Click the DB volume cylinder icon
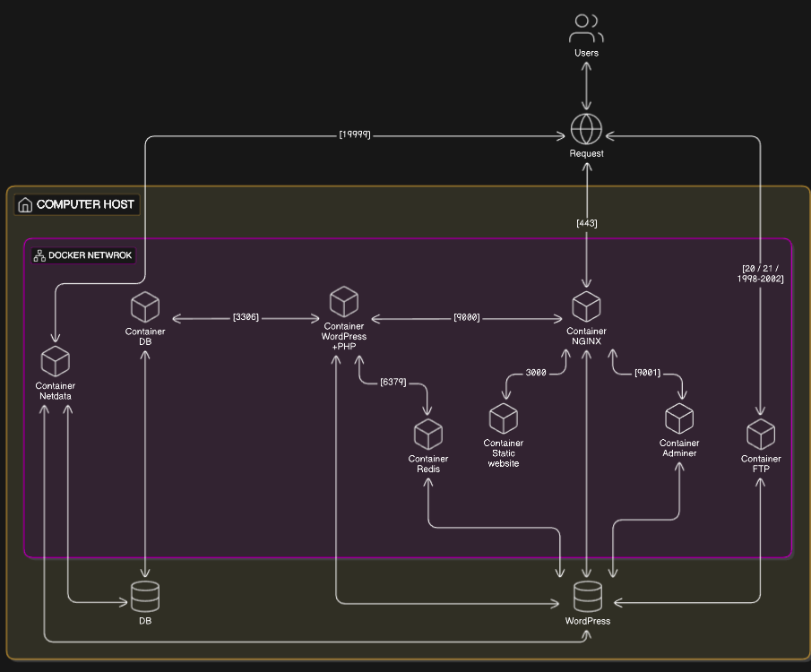The width and height of the screenshot is (811, 672). point(145,596)
